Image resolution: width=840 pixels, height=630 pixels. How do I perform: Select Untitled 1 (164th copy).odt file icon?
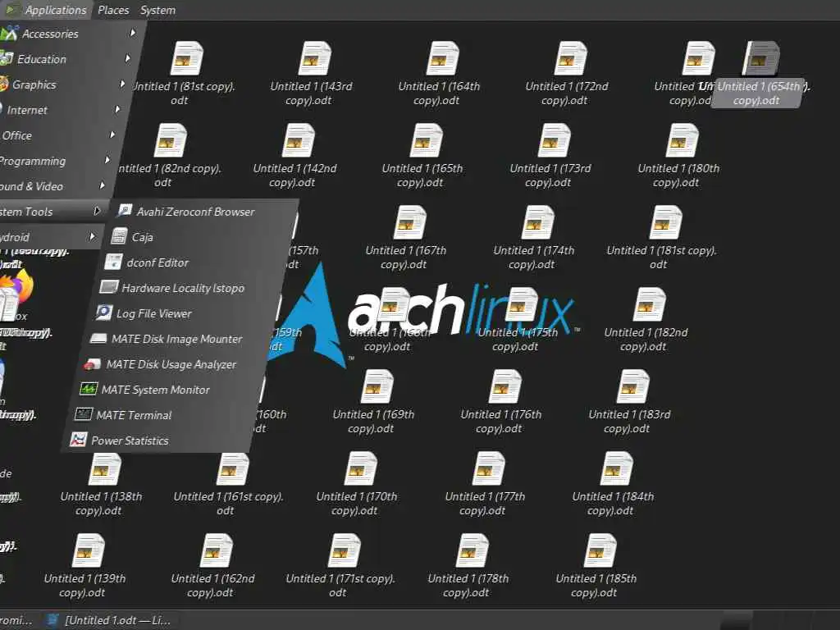[442, 58]
